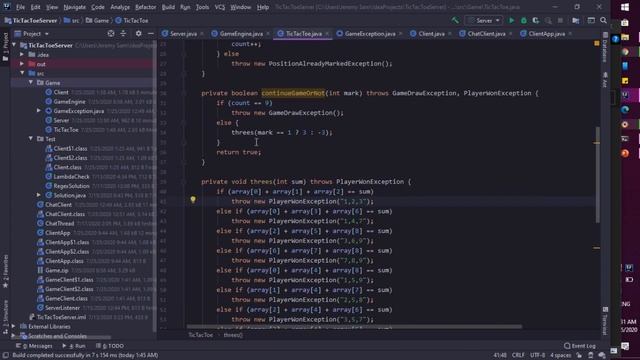
Task: Open the Messages tool window
Action: pos(34,346)
